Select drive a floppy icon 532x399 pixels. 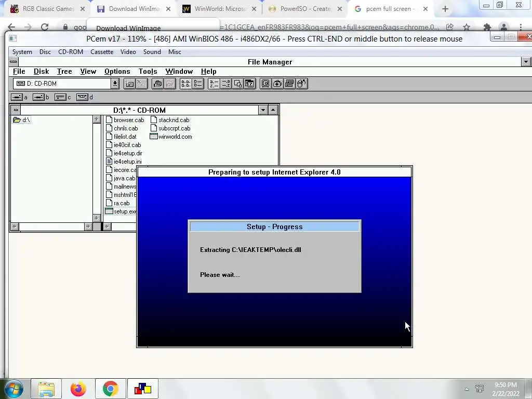[x=17, y=97]
